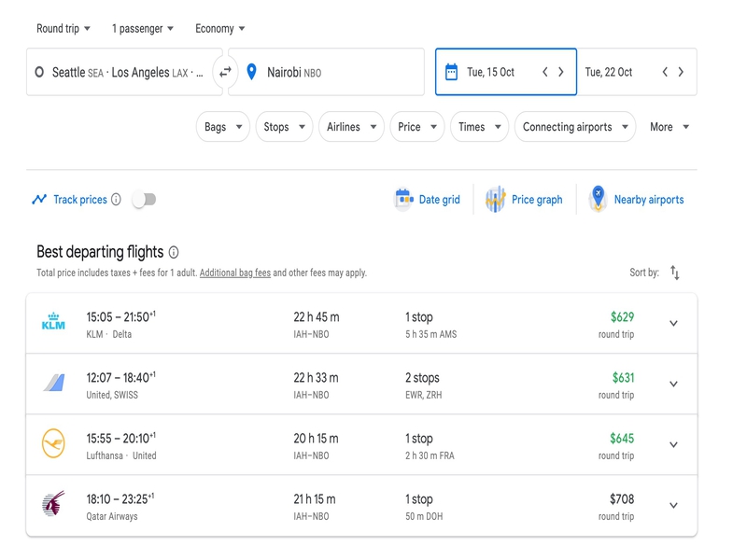747x560 pixels.
Task: Click the Sort by label
Action: click(644, 273)
